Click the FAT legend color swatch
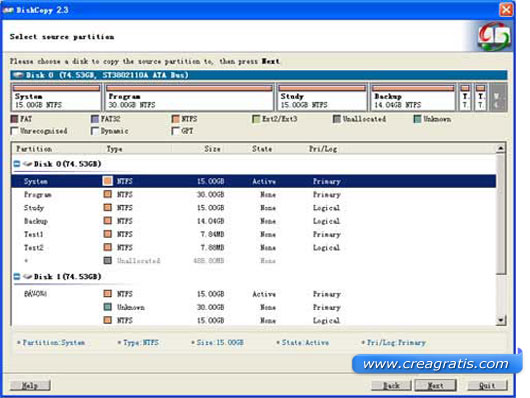This screenshot has width=530, height=398. [x=15, y=119]
